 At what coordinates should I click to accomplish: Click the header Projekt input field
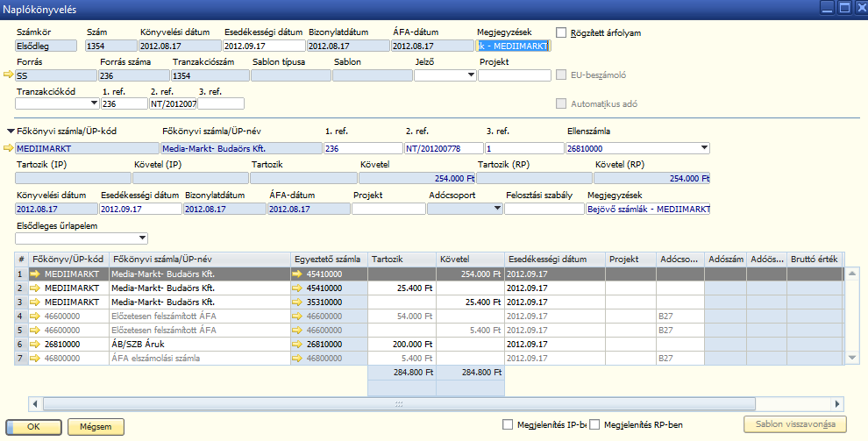click(x=515, y=75)
